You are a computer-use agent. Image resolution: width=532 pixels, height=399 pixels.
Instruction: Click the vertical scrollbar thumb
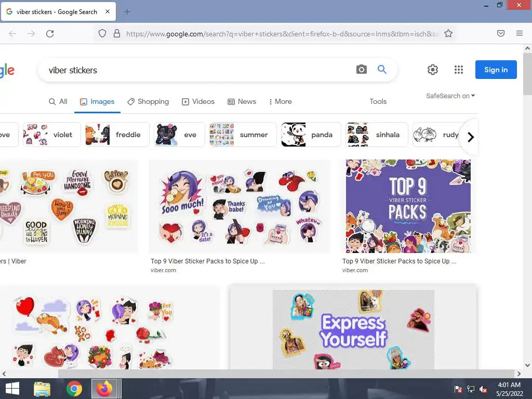tap(527, 74)
